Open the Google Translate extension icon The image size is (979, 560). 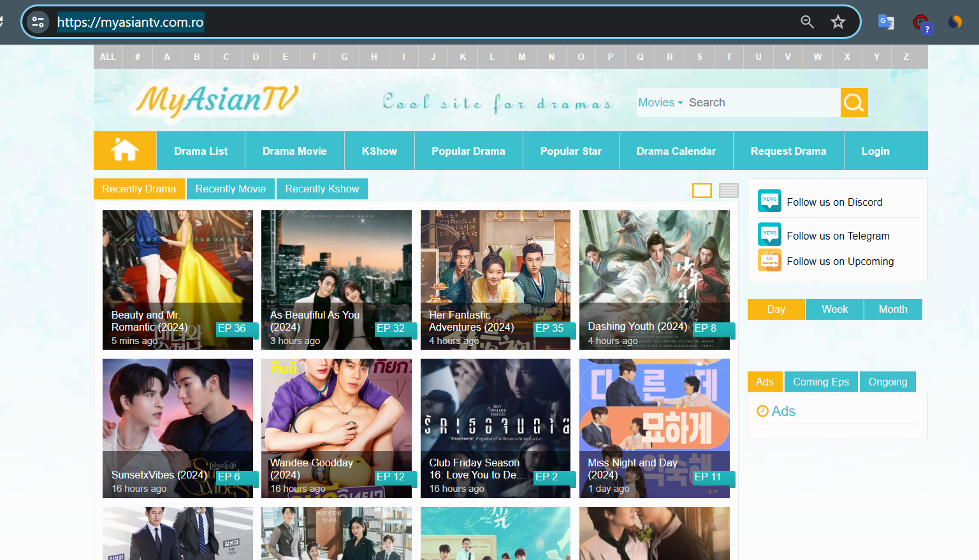click(x=886, y=22)
